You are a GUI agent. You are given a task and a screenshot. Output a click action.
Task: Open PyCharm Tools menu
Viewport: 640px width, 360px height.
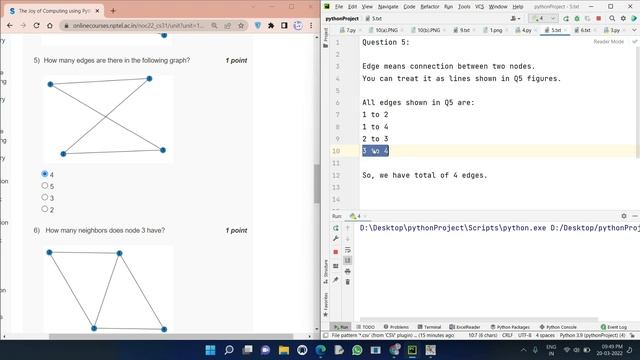pos(464,7)
